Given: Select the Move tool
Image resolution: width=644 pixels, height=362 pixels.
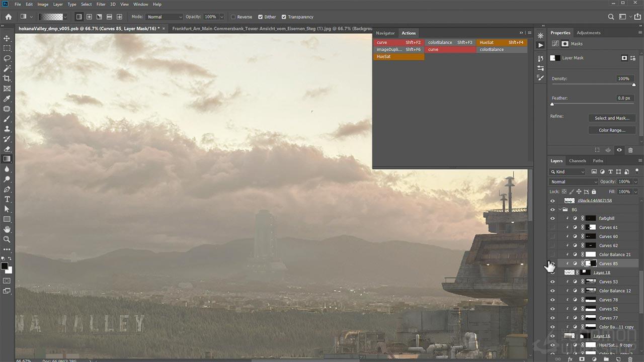Looking at the screenshot, I should (7, 38).
